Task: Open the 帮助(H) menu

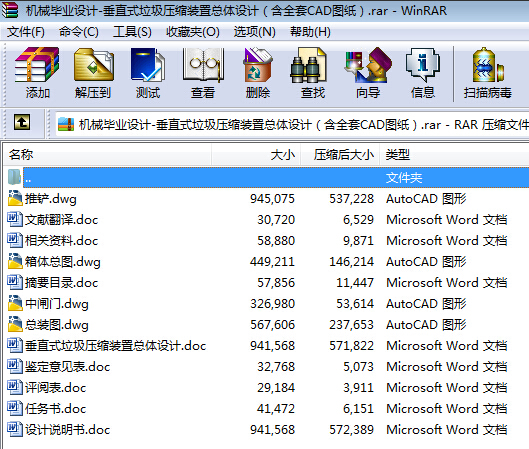Action: click(310, 32)
